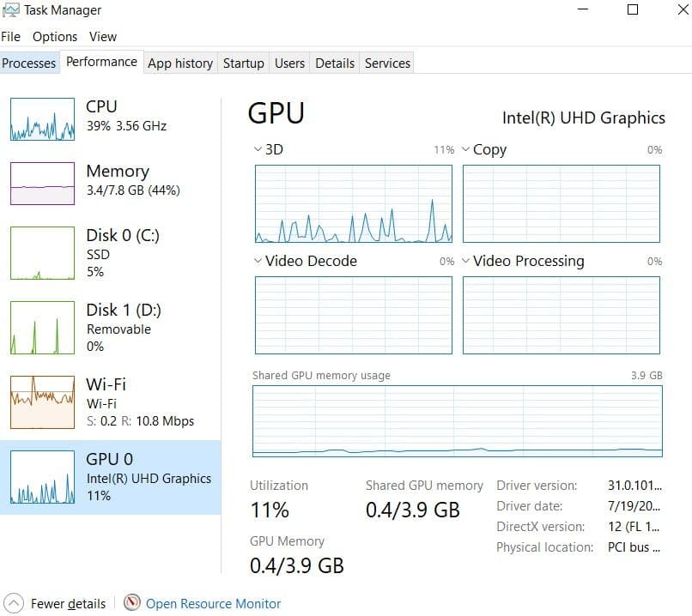Open the View menu
The image size is (692, 616).
coord(102,37)
